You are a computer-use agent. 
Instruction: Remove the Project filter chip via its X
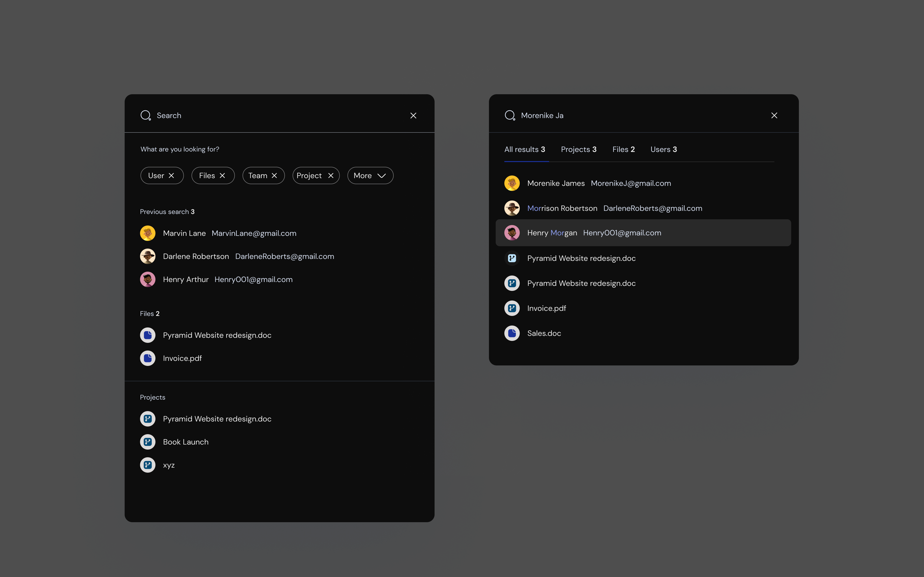(x=331, y=176)
